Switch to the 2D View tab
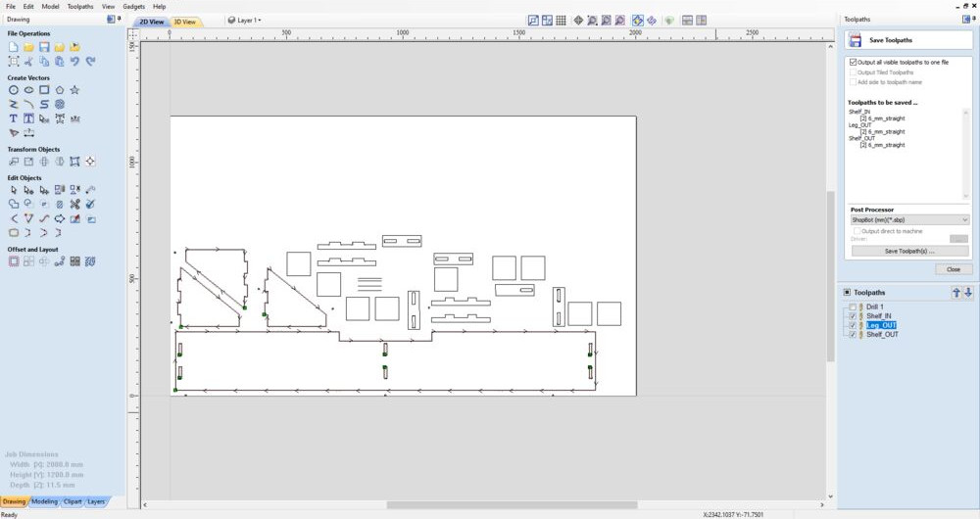The width and height of the screenshot is (980, 519). [x=151, y=22]
